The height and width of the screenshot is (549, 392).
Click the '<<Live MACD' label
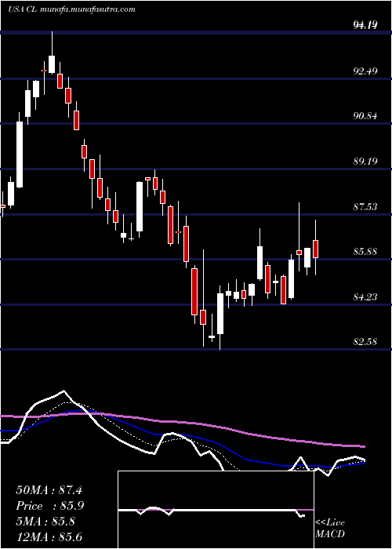[x=330, y=529]
